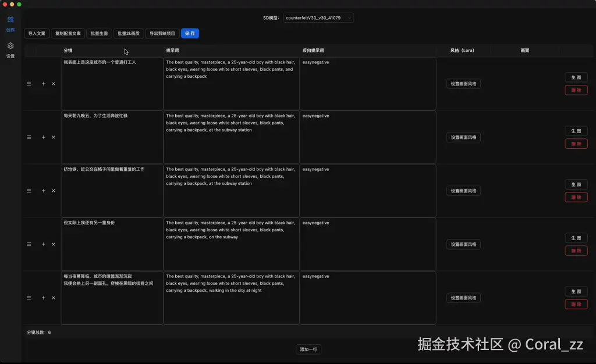Open 设置画面风格 for the 每当夜幕降临 row
Screen dimensions: 596x364
click(463, 298)
